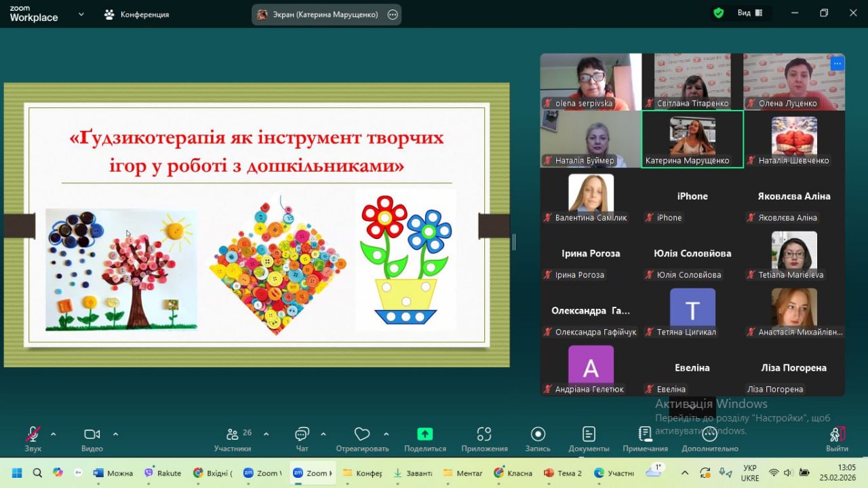
Task: Expand chat options arrow next to Чат
Action: (323, 434)
